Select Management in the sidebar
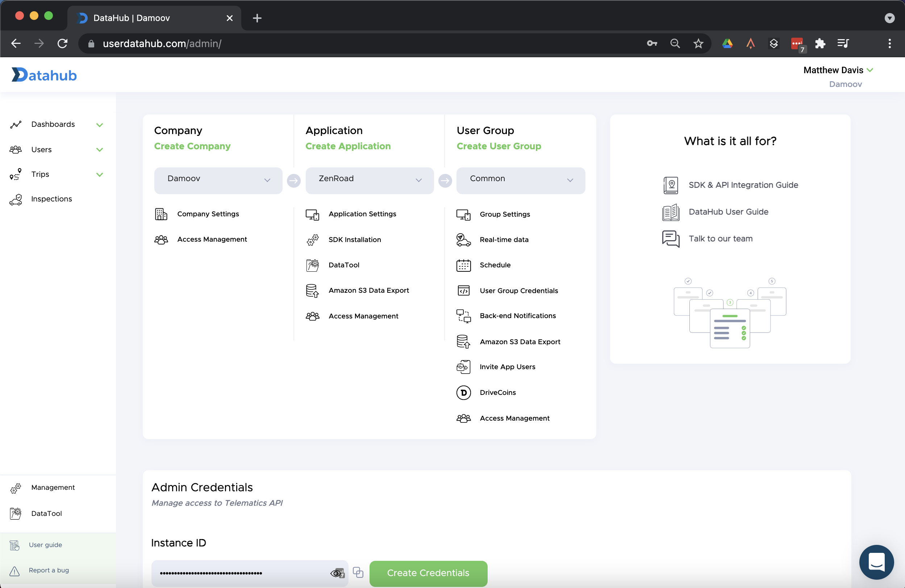The height and width of the screenshot is (588, 905). click(x=53, y=488)
